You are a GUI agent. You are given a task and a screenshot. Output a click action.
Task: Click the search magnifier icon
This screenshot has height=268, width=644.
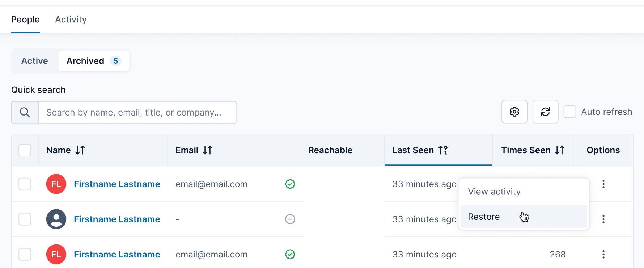[x=25, y=113]
